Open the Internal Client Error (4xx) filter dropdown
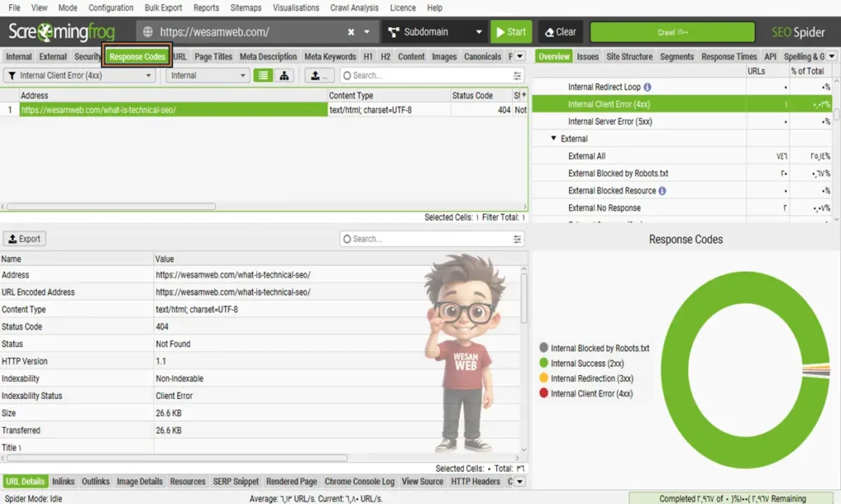Viewport: 841px width, 504px height. pyautogui.click(x=80, y=76)
